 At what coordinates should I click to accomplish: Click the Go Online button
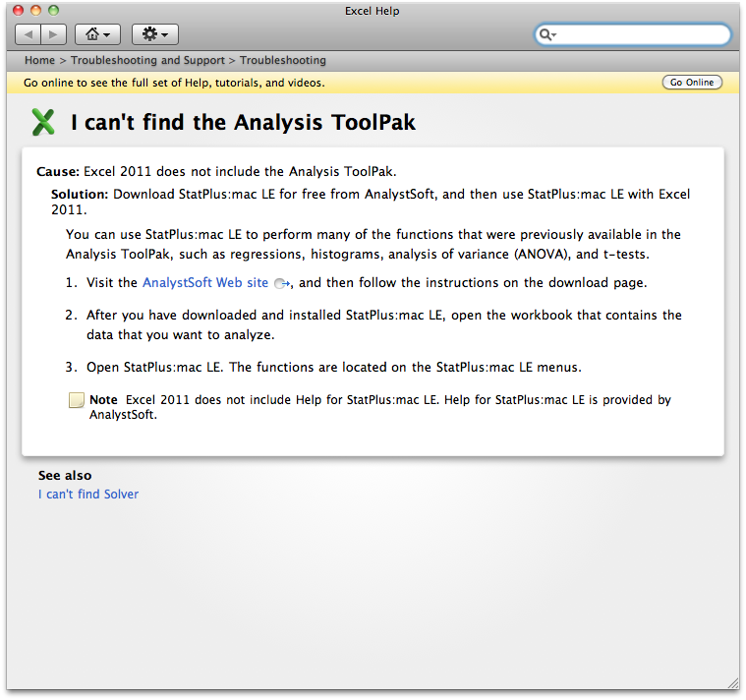click(x=692, y=83)
